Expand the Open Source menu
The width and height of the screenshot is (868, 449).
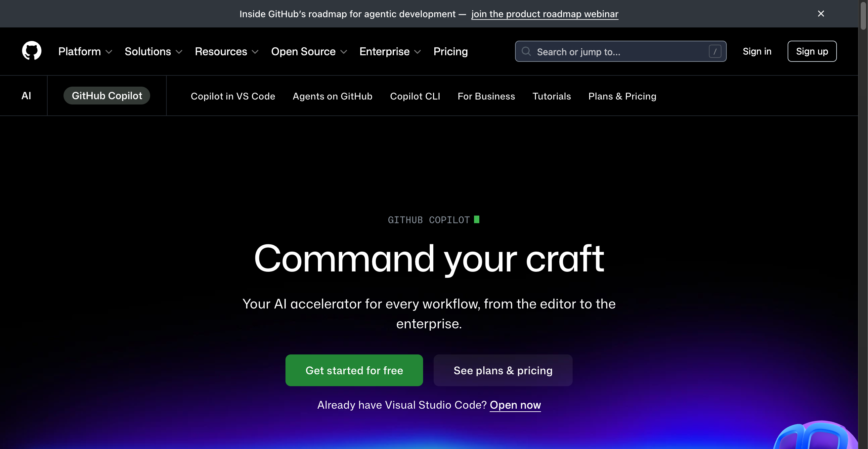coord(309,52)
